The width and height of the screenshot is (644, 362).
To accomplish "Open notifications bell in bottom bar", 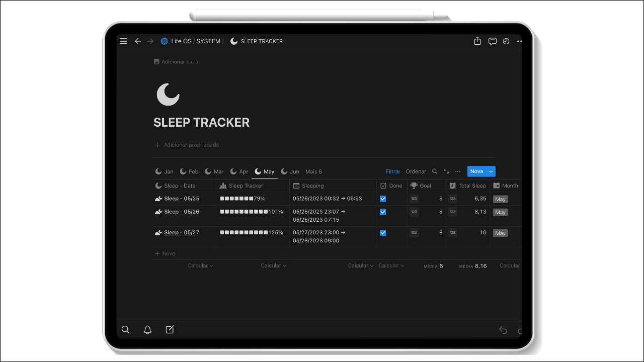I will (147, 330).
